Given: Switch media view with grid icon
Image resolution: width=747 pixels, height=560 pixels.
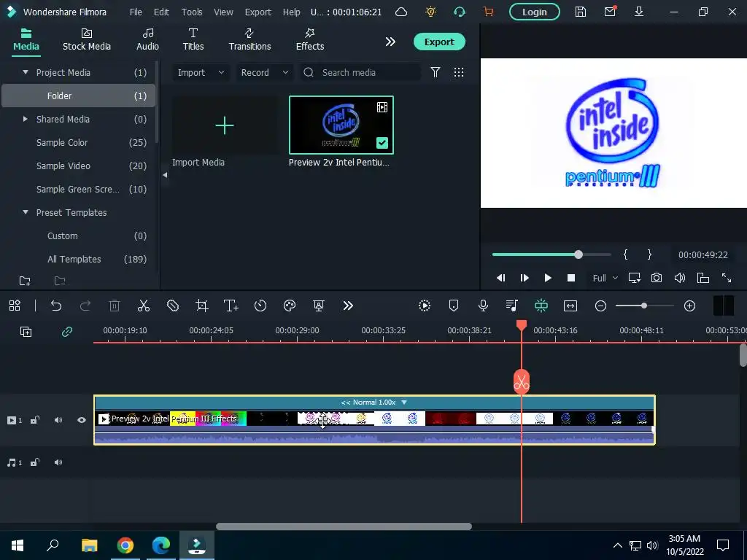Looking at the screenshot, I should [x=459, y=72].
